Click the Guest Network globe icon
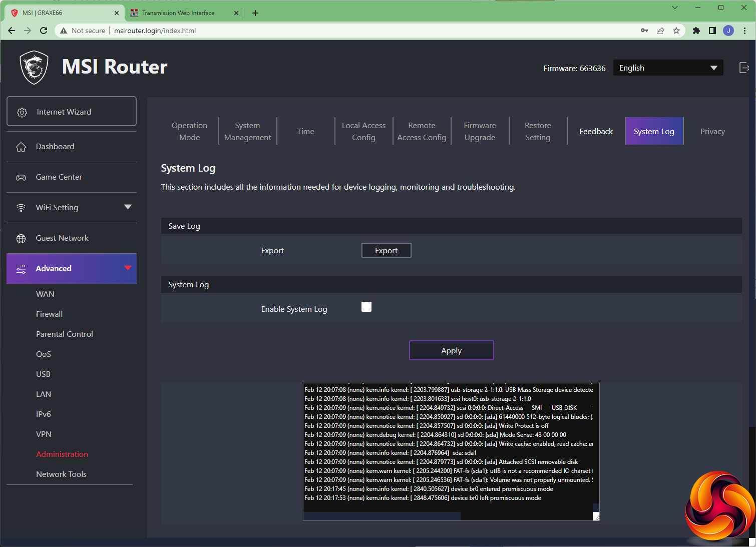Image resolution: width=756 pixels, height=547 pixels. [21, 239]
